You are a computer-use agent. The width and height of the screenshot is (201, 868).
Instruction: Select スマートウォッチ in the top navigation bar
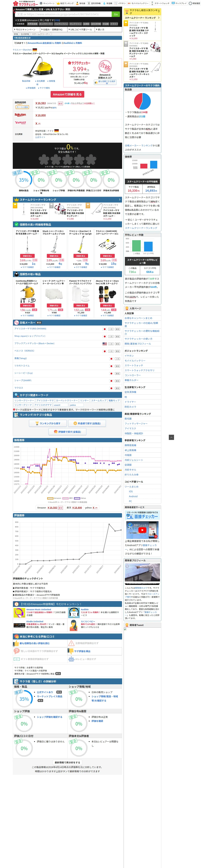click(160, 3)
